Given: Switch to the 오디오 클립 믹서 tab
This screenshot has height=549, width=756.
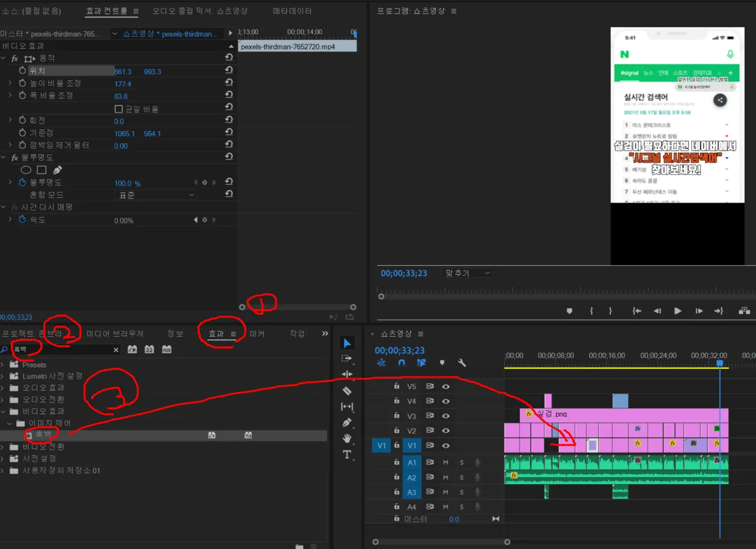Looking at the screenshot, I should pyautogui.click(x=200, y=11).
